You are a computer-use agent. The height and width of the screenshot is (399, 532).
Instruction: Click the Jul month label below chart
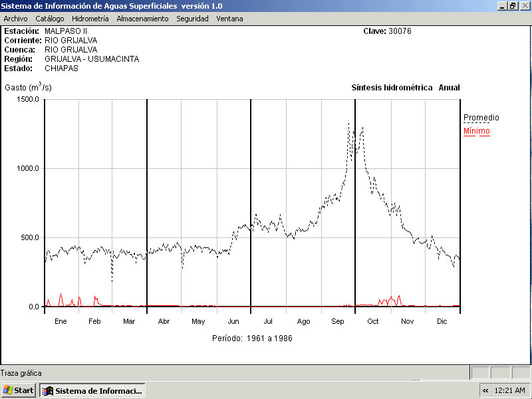269,321
